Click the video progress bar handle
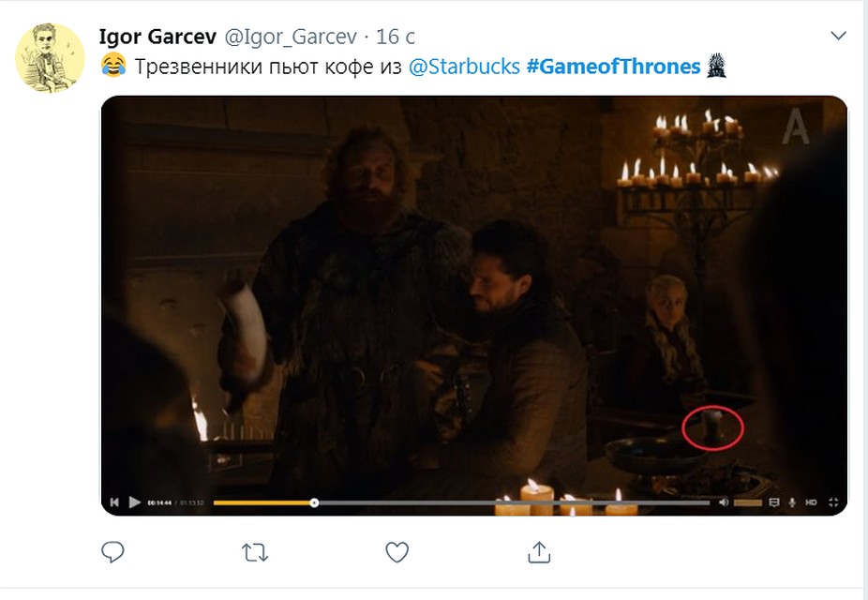The height and width of the screenshot is (600, 868). pos(314,502)
